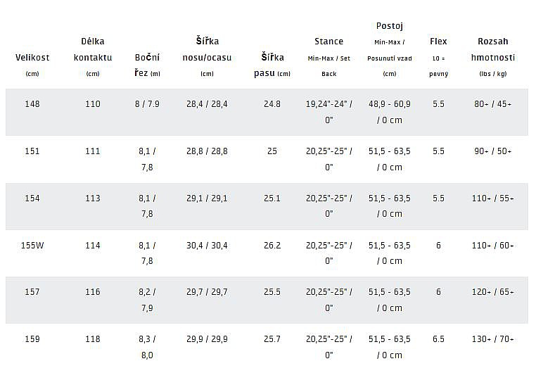
Task: Select the Boční řez header
Action: click(x=147, y=65)
